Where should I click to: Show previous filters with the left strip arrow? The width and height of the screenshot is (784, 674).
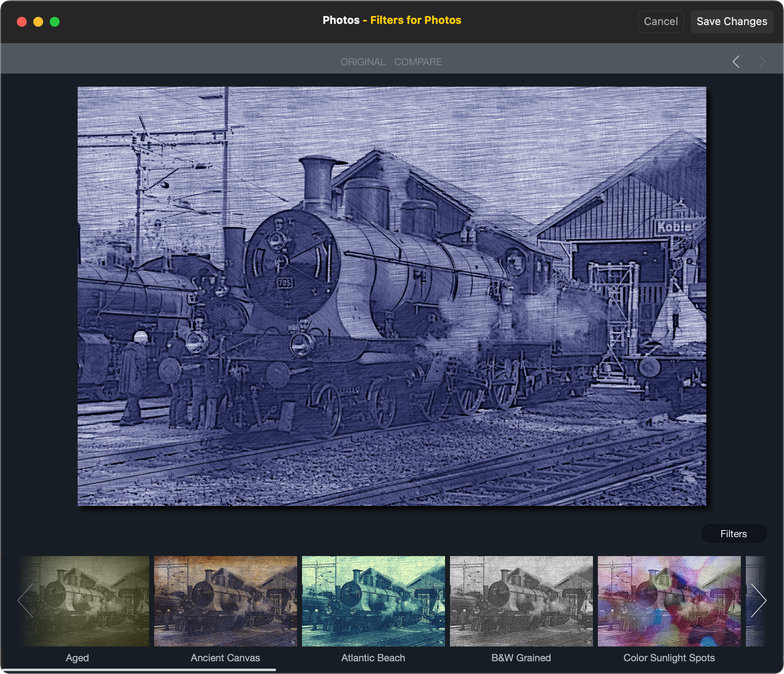pos(25,600)
